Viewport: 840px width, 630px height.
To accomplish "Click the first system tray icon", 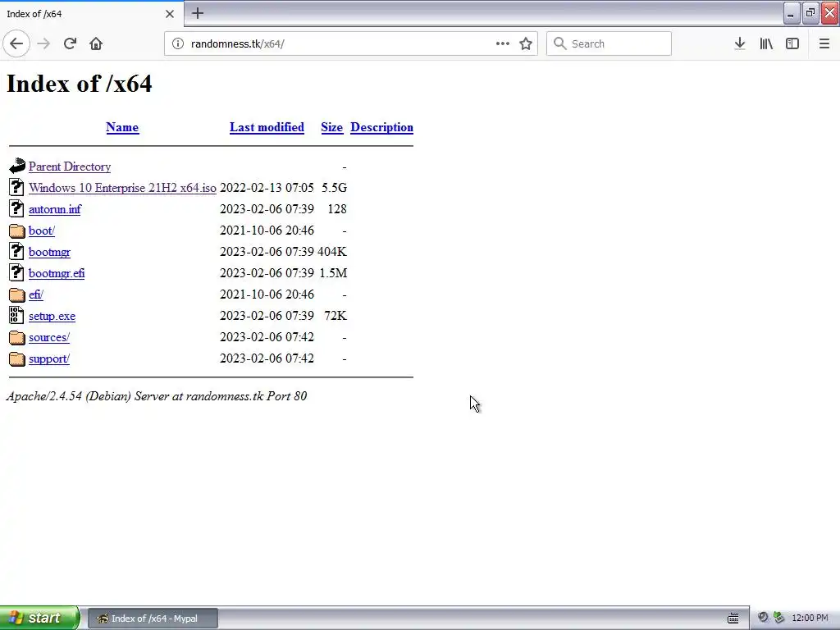I will (x=763, y=618).
